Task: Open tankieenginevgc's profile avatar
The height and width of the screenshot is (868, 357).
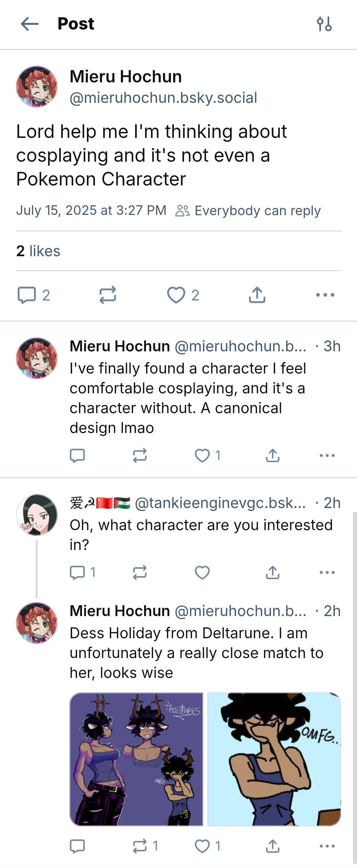Action: tap(37, 515)
